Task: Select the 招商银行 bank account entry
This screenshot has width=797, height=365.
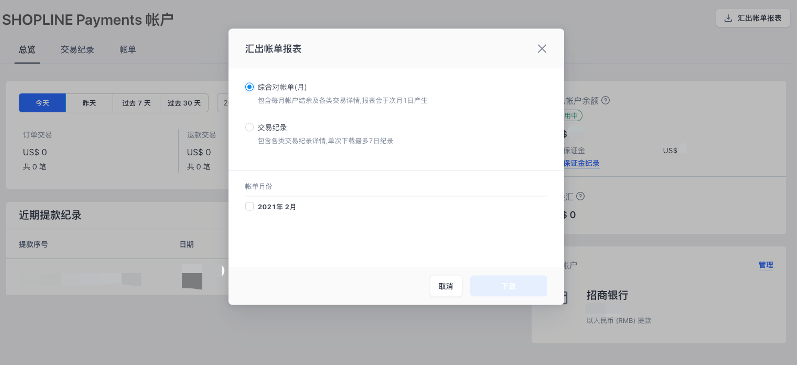Action: 607,295
